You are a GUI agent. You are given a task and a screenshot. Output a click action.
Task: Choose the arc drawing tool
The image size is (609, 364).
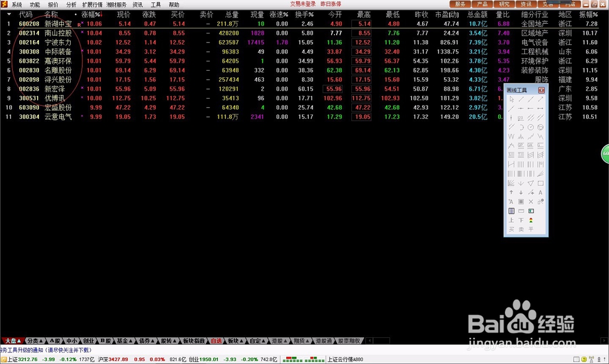click(521, 127)
